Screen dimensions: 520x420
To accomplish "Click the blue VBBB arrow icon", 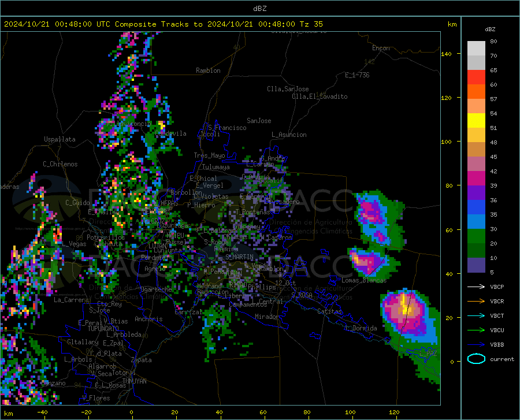I will (476, 344).
